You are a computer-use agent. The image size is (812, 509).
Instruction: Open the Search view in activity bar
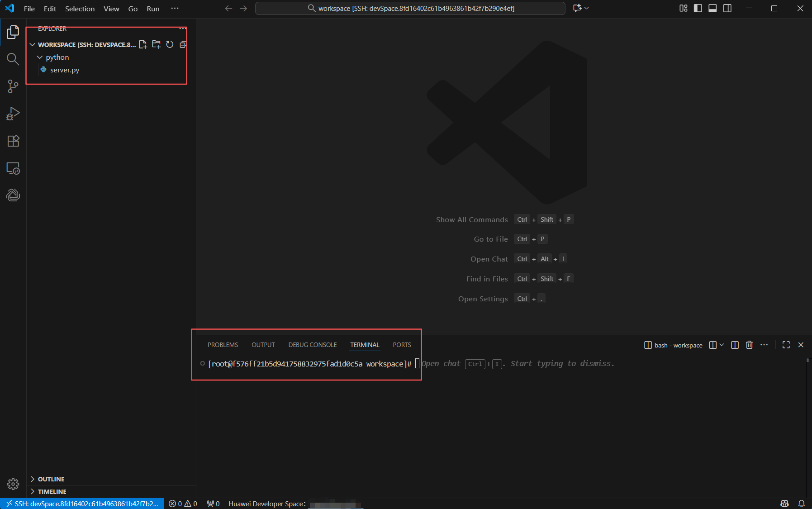(13, 59)
